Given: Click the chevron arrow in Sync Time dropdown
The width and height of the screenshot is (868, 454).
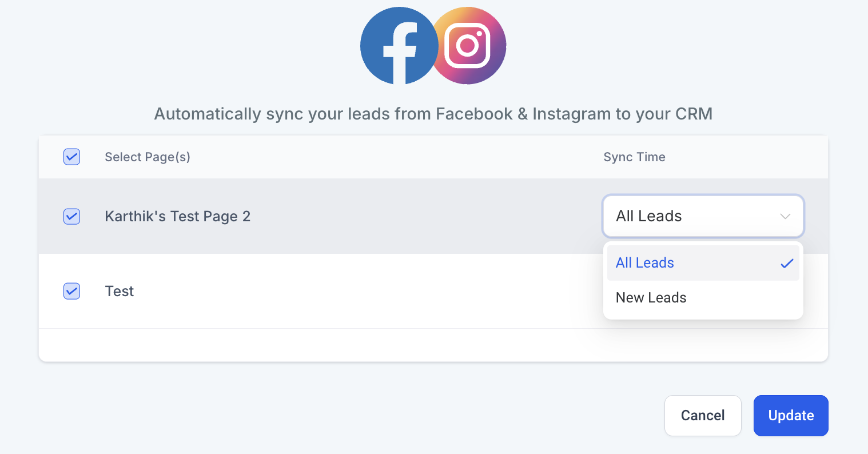Looking at the screenshot, I should [785, 216].
